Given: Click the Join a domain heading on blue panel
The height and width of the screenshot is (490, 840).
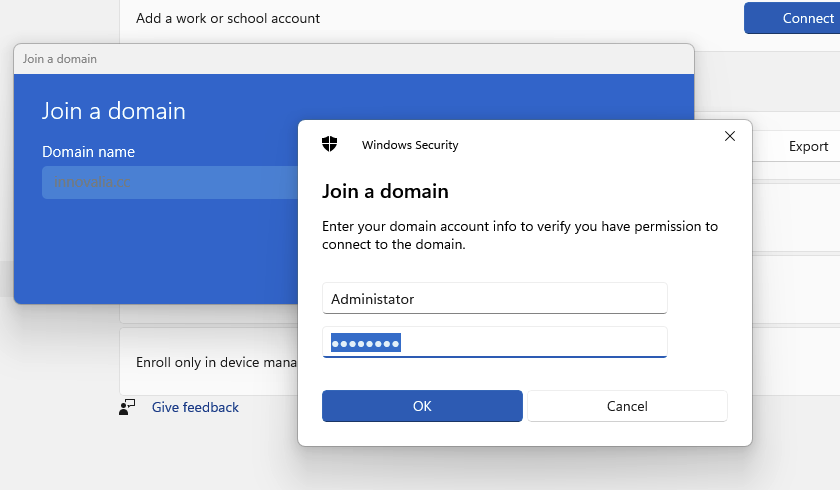Looking at the screenshot, I should coord(114,110).
